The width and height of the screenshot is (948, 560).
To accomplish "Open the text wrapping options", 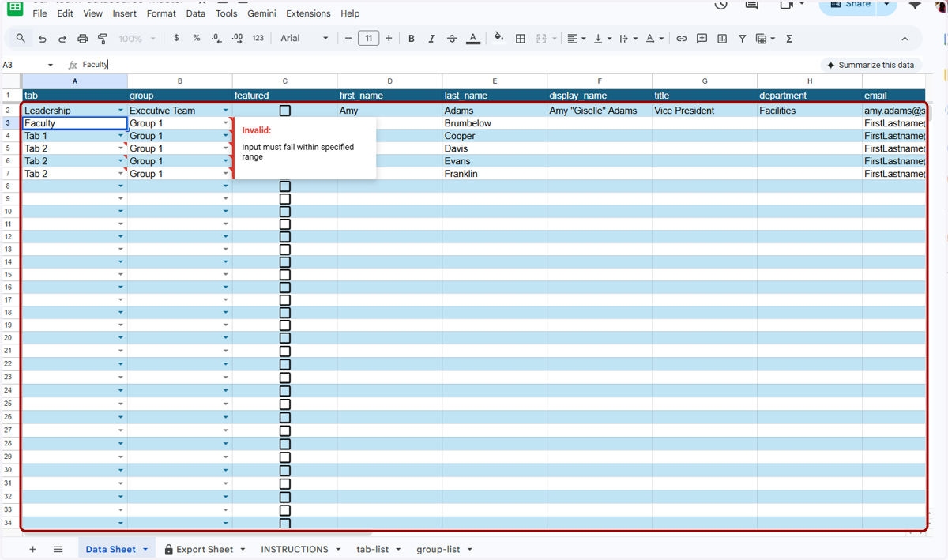I will tap(627, 38).
